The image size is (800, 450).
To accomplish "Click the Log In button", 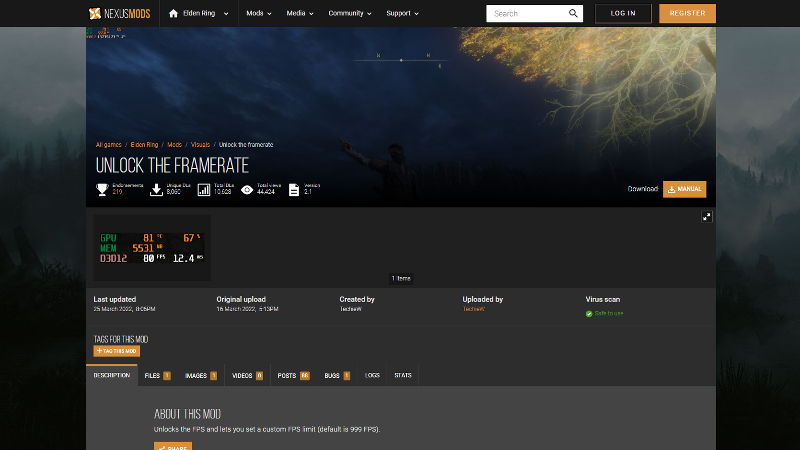I will (623, 13).
